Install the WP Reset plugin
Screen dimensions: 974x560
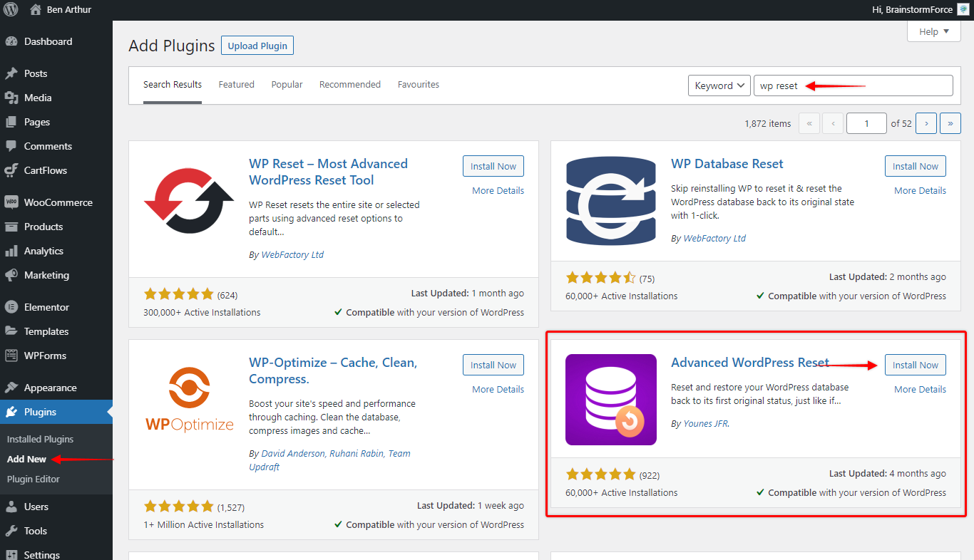(x=493, y=166)
